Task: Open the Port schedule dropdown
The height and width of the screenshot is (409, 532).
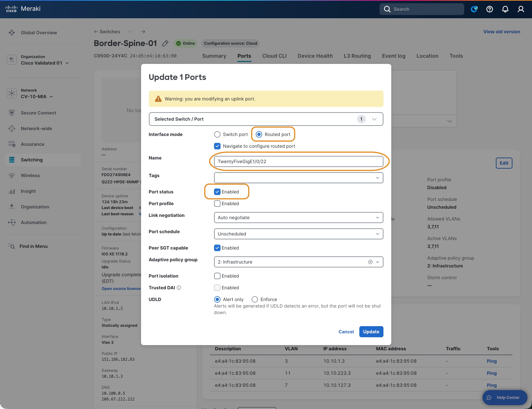Action: coord(298,234)
